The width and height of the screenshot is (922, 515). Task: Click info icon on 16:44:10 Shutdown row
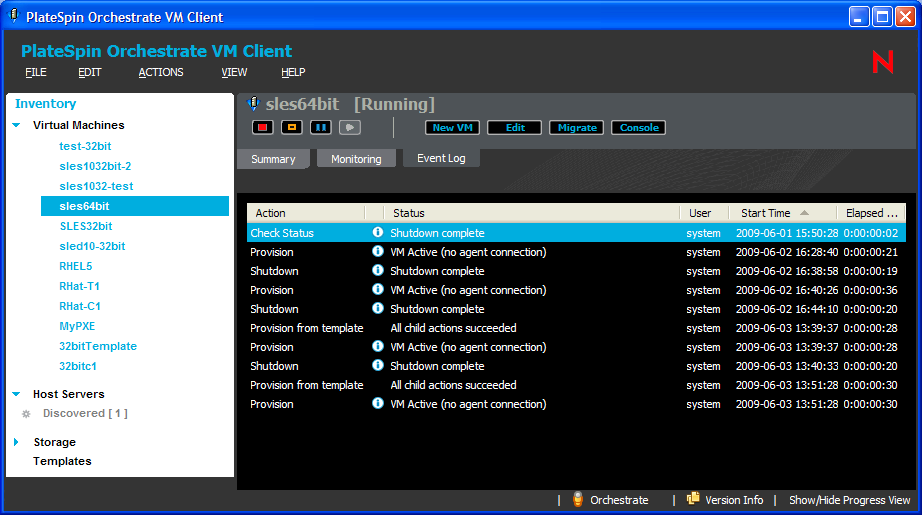click(x=378, y=308)
